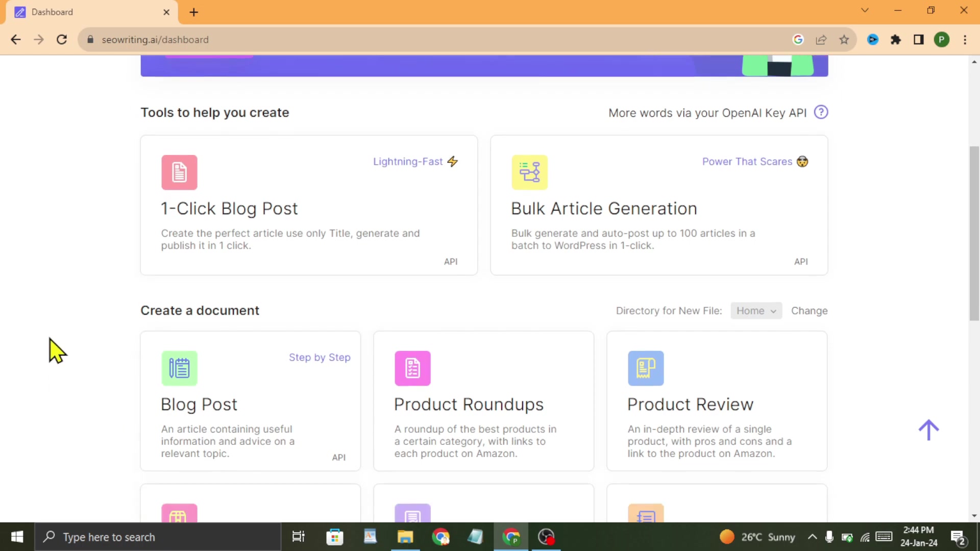Open the 1-Click Blog Post title
Screen dimensions: 980x551
pos(229,209)
